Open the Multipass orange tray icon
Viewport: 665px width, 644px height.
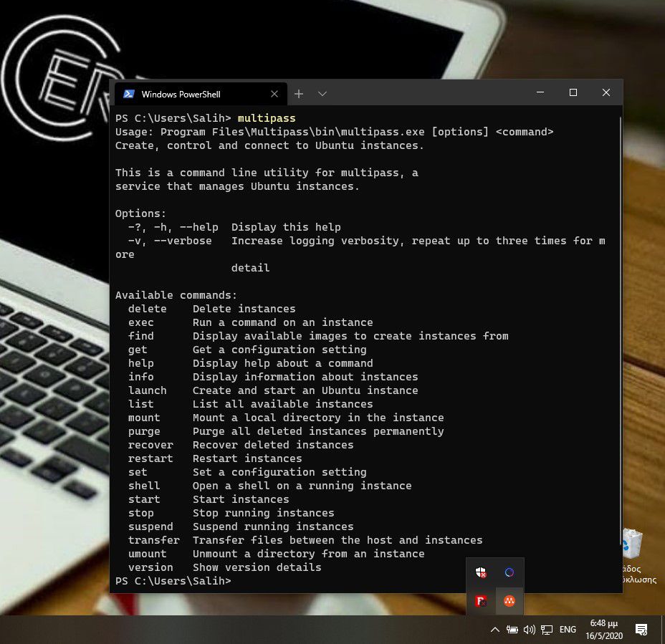coord(509,601)
